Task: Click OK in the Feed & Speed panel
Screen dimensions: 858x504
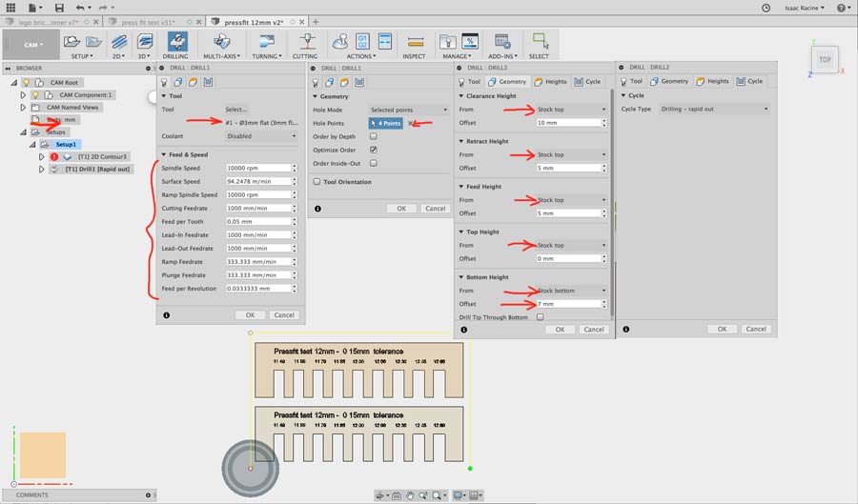Action: 250,314
